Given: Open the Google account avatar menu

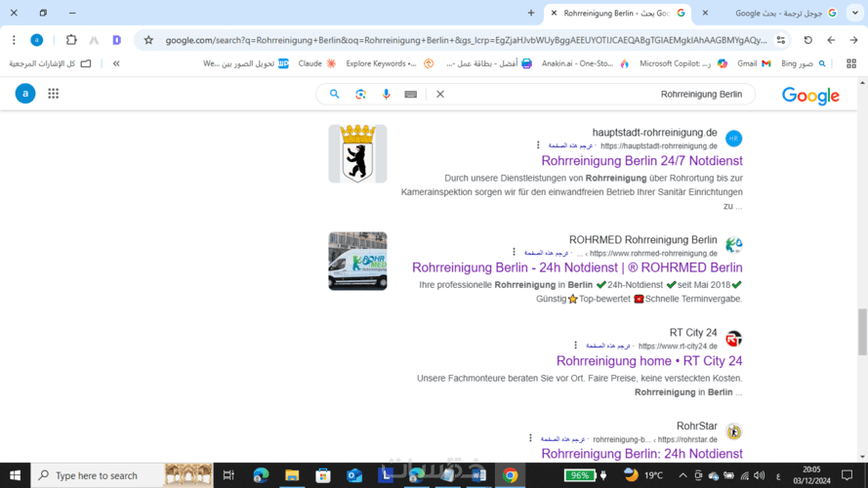Looking at the screenshot, I should click(x=25, y=94).
